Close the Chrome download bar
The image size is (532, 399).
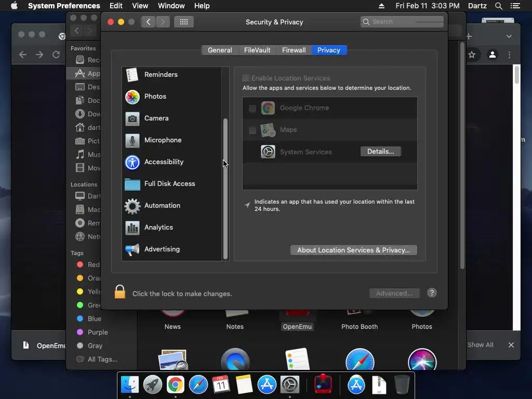(x=511, y=345)
